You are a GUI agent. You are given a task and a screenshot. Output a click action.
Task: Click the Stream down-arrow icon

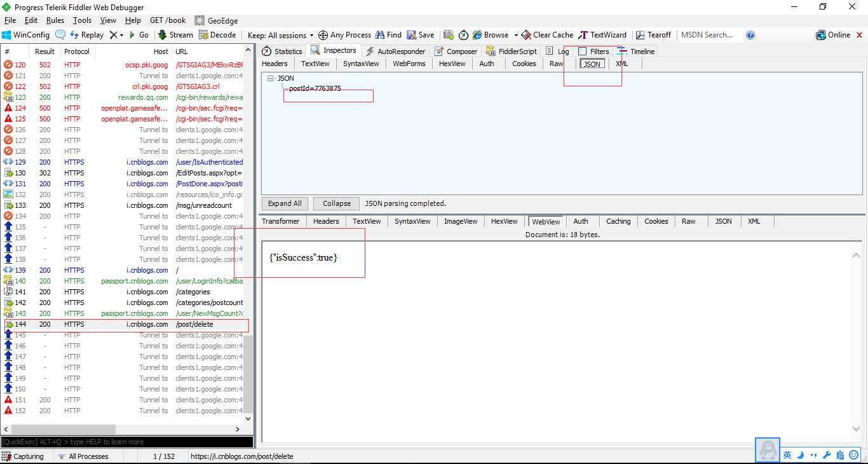pos(162,35)
